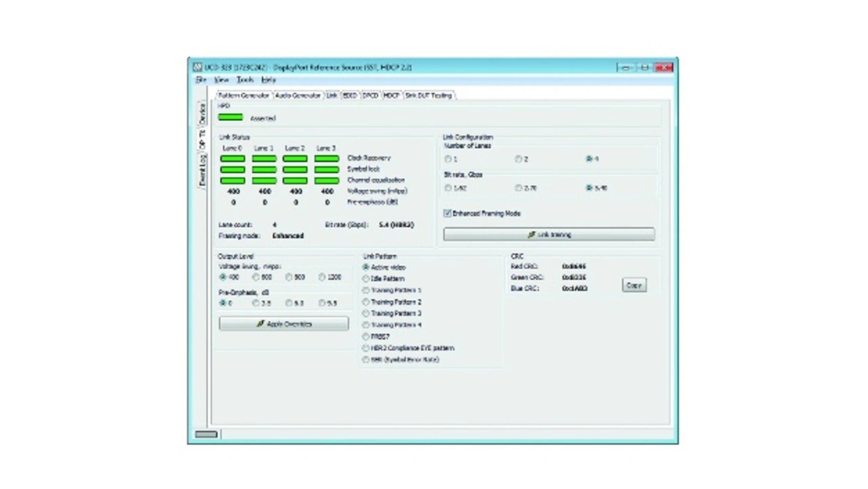Image resolution: width=868 pixels, height=489 pixels.
Task: Toggle Enhanced Framing Mode checkbox
Action: (448, 213)
